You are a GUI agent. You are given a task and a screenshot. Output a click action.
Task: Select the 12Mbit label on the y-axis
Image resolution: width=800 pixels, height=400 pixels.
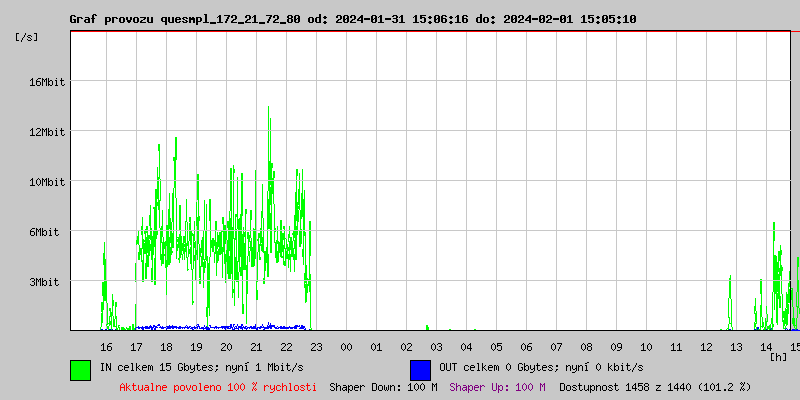click(x=47, y=132)
